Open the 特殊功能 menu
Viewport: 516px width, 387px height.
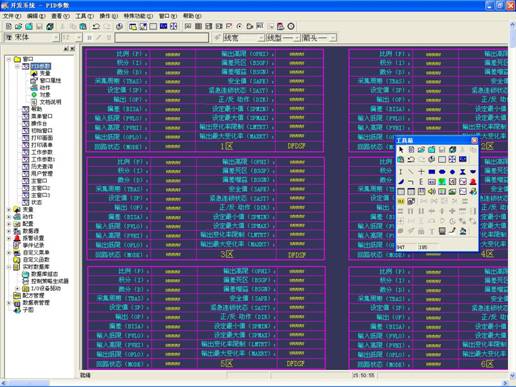click(138, 16)
